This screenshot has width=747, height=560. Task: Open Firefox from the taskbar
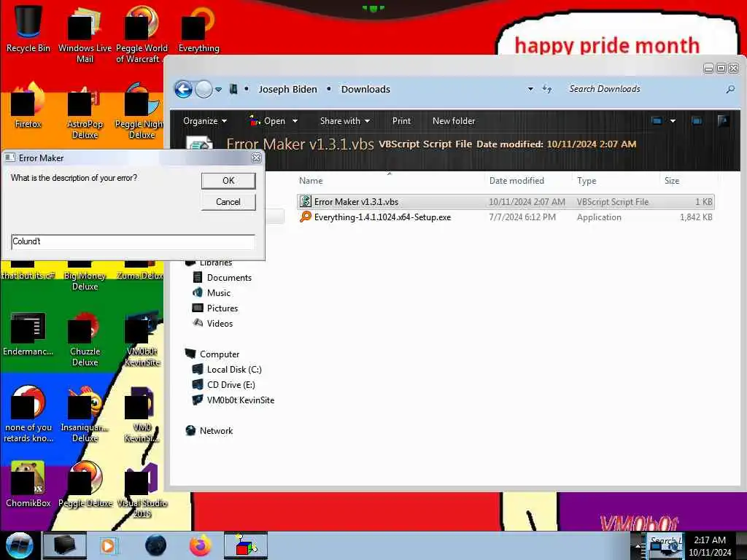[200, 545]
